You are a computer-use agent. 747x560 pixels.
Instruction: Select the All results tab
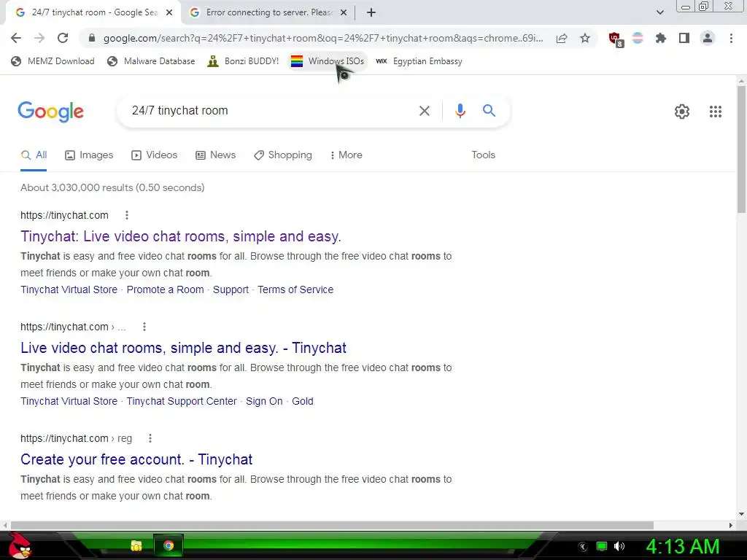pyautogui.click(x=34, y=155)
